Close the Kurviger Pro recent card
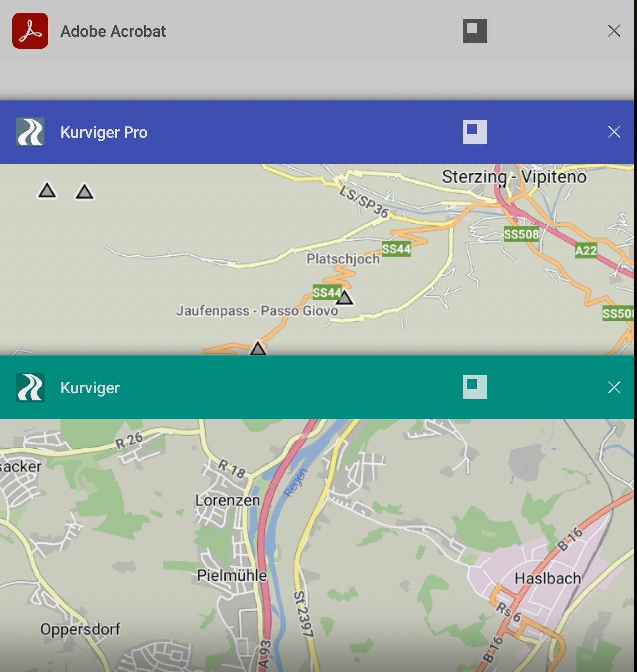The image size is (637, 672). click(x=614, y=132)
